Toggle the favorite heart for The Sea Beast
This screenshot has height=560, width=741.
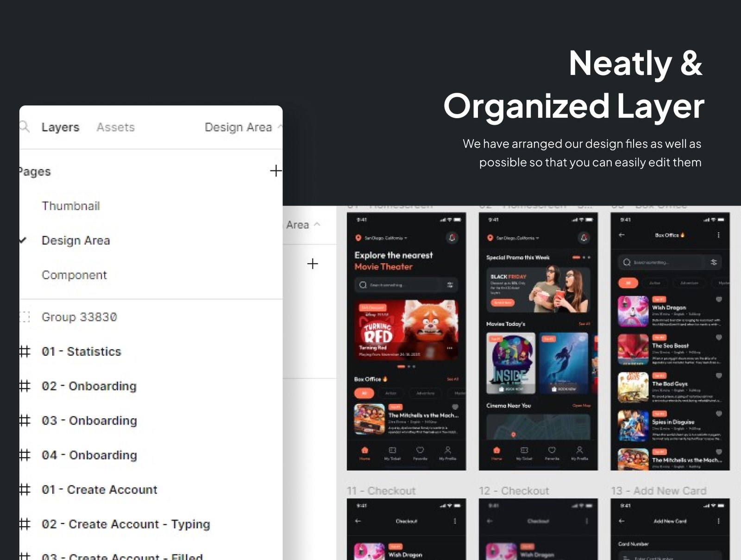point(719,338)
